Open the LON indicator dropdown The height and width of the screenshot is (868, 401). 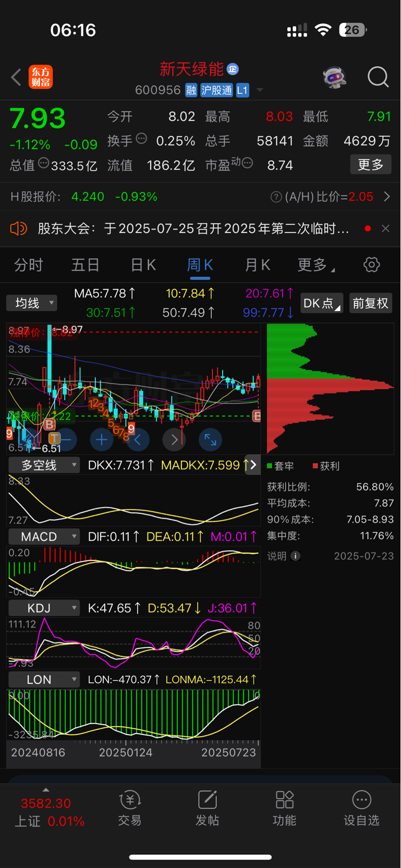[44, 679]
